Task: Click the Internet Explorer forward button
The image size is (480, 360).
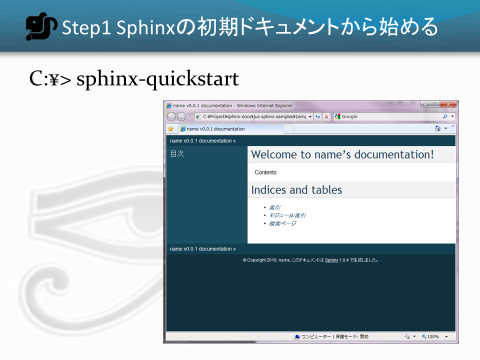Action: [x=181, y=117]
